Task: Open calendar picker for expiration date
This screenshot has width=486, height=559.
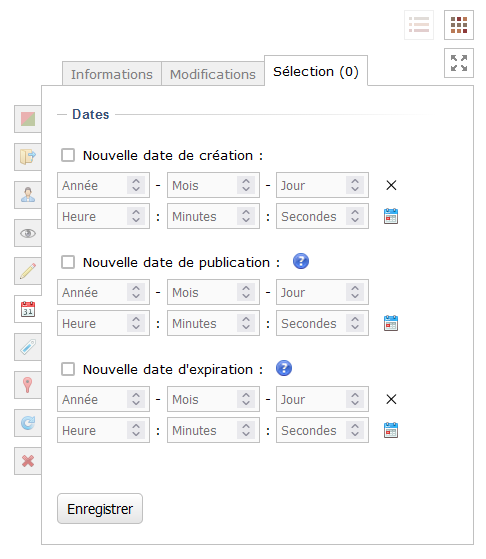Action: point(391,430)
